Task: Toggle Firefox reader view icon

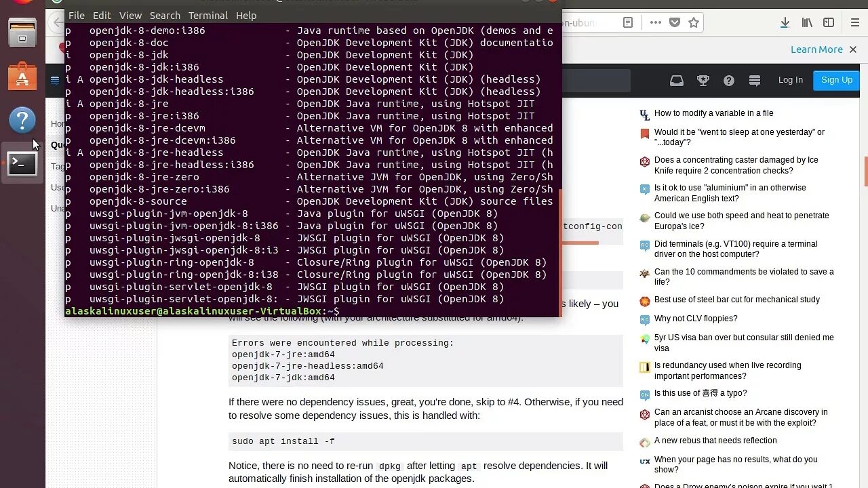Action: tap(629, 22)
